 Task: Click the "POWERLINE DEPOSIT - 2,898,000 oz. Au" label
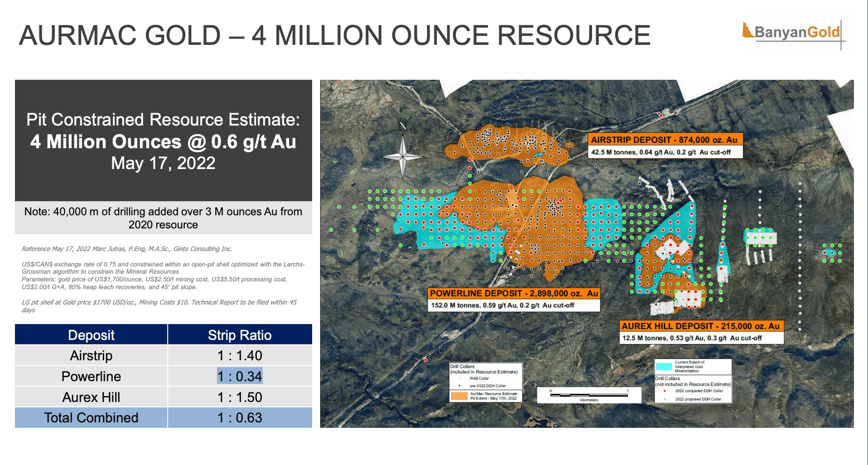[514, 293]
